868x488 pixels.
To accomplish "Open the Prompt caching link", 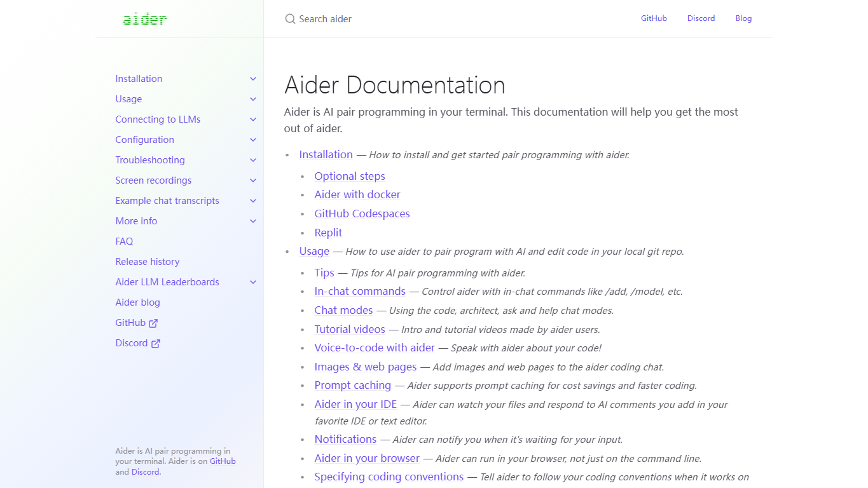I will (x=352, y=385).
